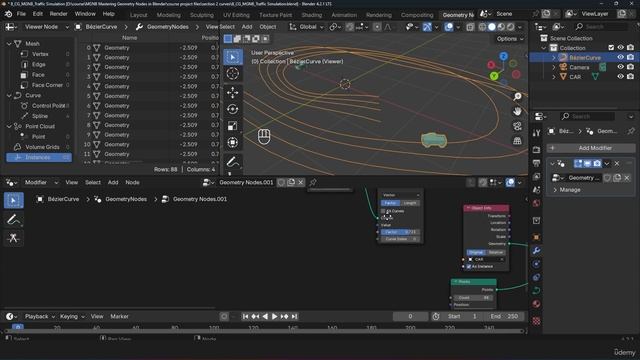
Task: Jump to the timeline end frame
Action: tap(294, 316)
